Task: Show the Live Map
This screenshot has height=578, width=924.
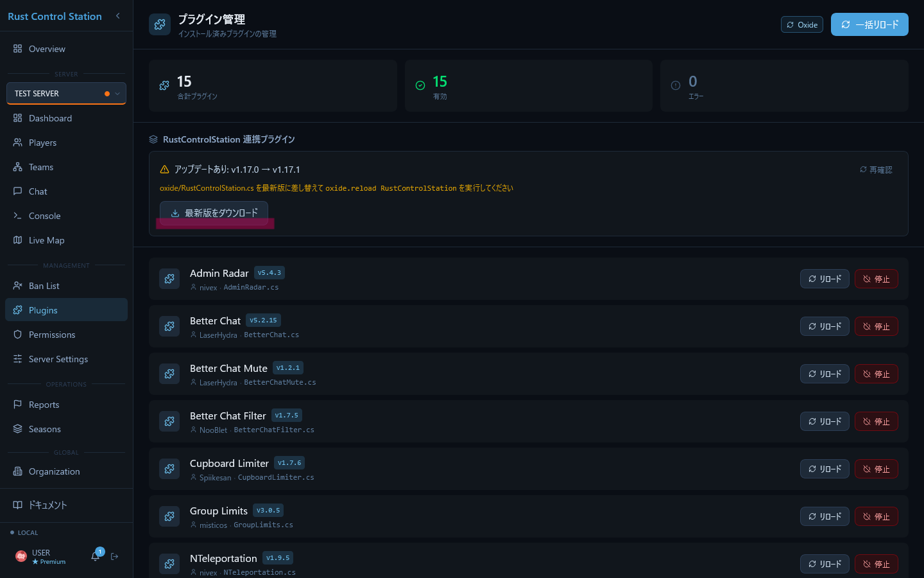Action: pos(66,240)
